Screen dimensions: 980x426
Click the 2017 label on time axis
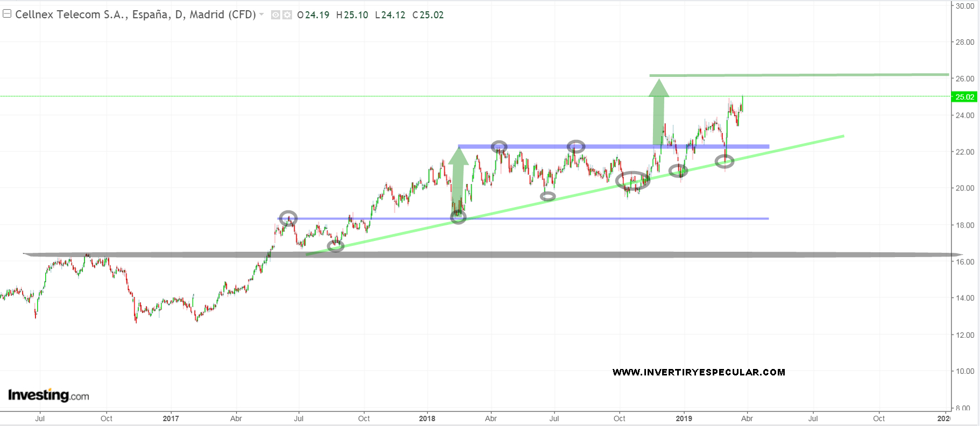[x=171, y=418]
